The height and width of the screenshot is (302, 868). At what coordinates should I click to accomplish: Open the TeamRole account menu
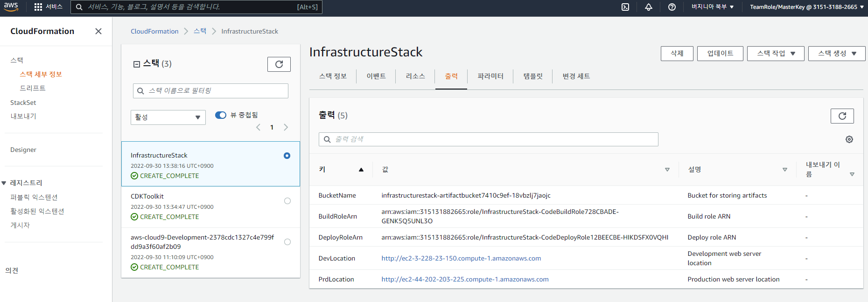click(x=807, y=7)
